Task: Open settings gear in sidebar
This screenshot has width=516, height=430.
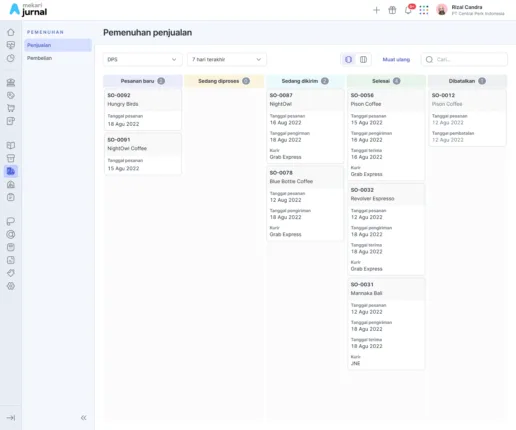Action: [x=11, y=286]
